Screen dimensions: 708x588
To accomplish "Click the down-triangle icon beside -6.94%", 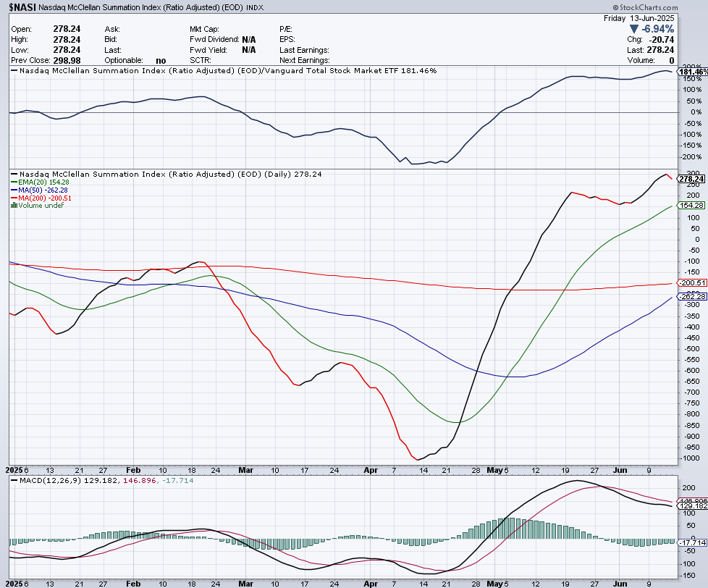I will [634, 29].
